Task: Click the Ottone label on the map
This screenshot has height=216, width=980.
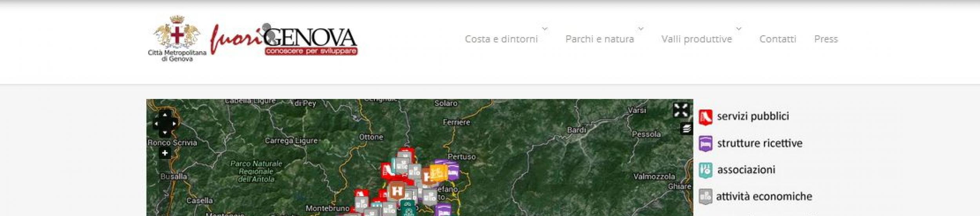Action: click(371, 137)
